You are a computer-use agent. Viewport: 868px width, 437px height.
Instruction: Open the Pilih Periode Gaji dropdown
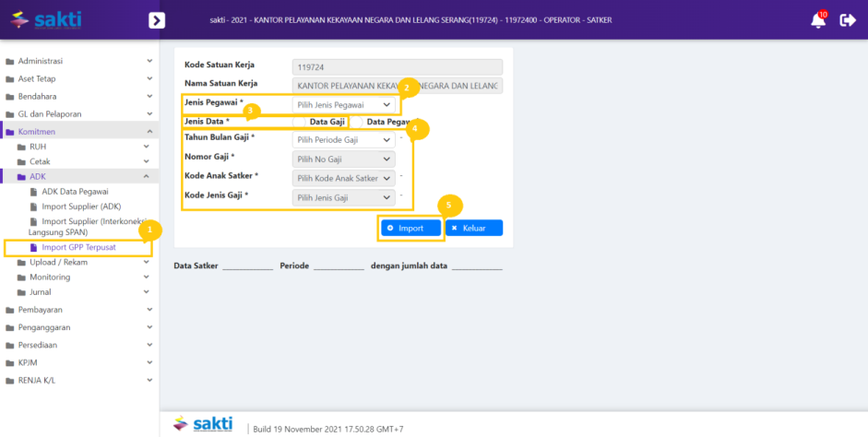[x=343, y=140]
